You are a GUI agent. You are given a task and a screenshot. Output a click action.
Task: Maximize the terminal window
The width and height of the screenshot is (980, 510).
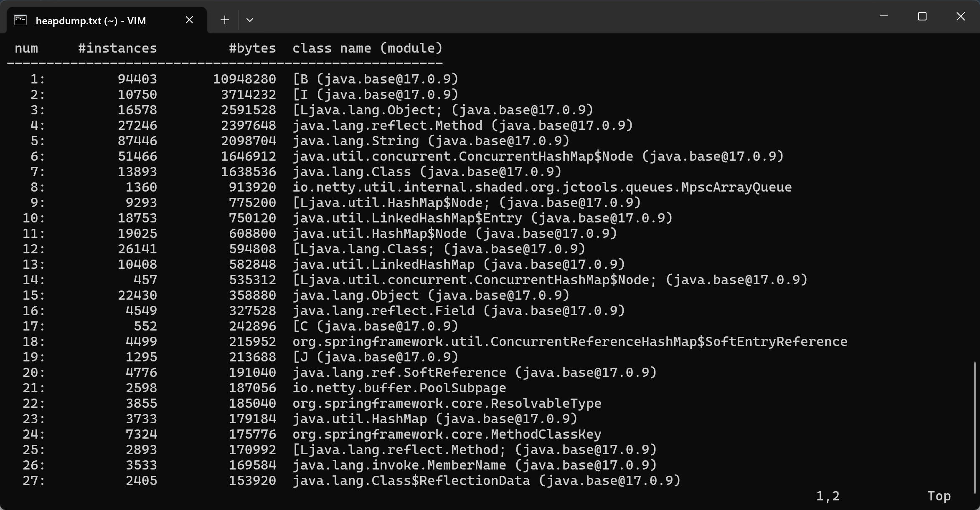922,17
